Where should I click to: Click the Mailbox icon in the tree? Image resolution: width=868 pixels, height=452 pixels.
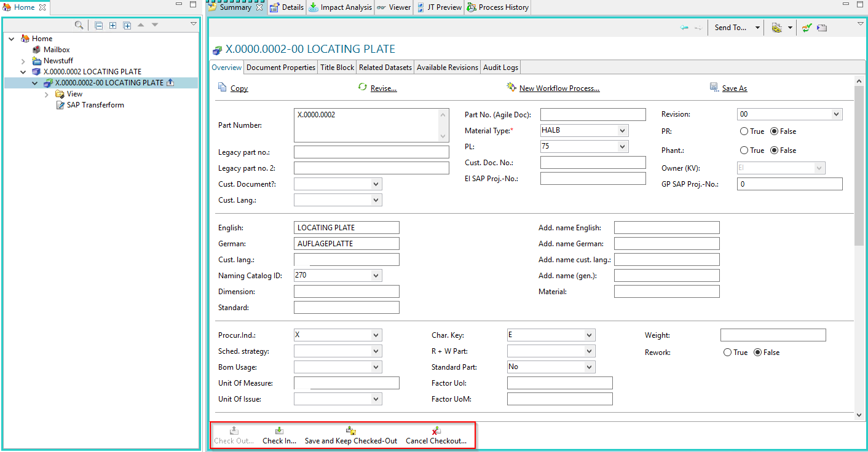click(x=37, y=50)
